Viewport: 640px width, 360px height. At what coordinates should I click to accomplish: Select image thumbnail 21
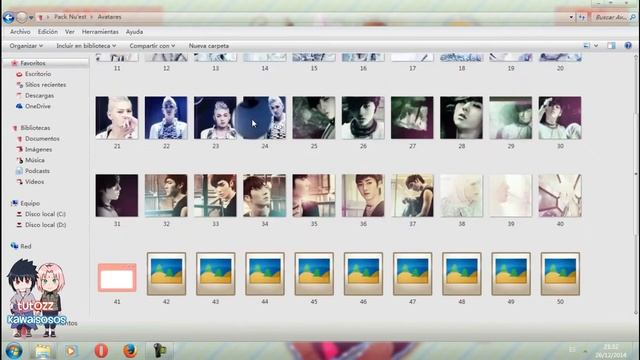coord(117,118)
